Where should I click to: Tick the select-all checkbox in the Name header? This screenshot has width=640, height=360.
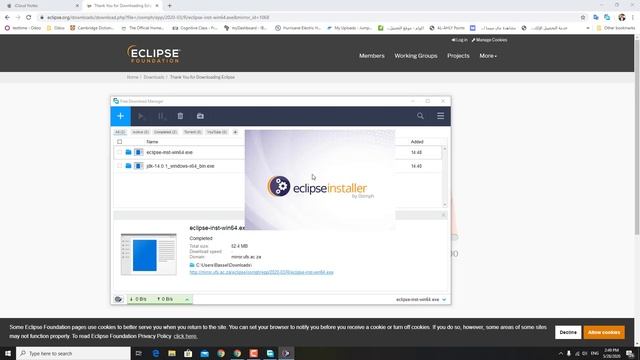click(120, 142)
